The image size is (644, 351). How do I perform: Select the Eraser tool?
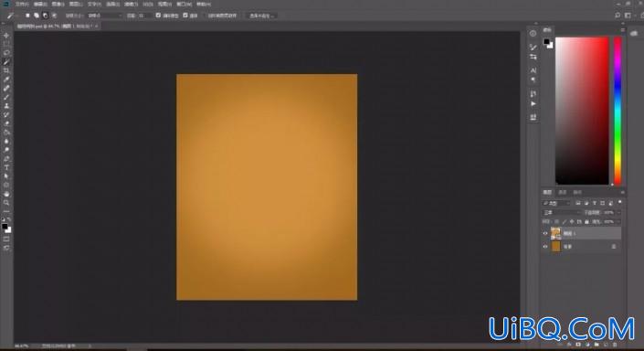click(6, 123)
